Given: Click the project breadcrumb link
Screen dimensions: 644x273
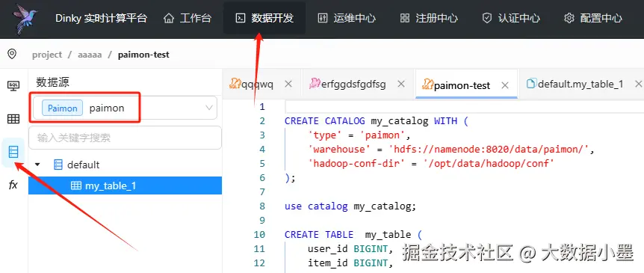Looking at the screenshot, I should point(47,55).
